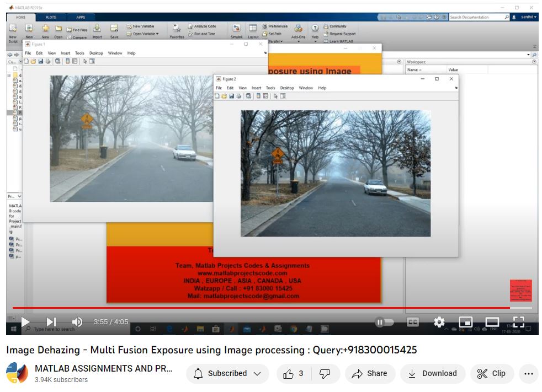
Task: Click the Share button
Action: 369,373
